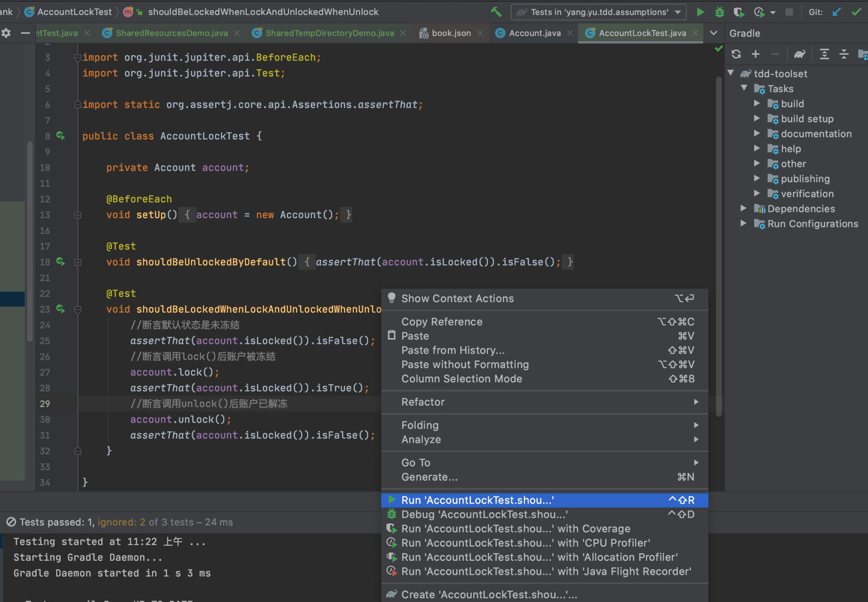The height and width of the screenshot is (602, 868).
Task: Click the editor vertical scrollbar
Action: click(719, 244)
